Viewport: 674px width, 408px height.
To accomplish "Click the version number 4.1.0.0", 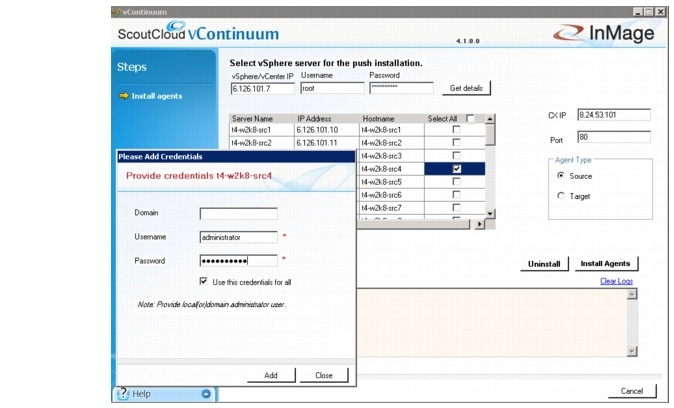I will [468, 41].
